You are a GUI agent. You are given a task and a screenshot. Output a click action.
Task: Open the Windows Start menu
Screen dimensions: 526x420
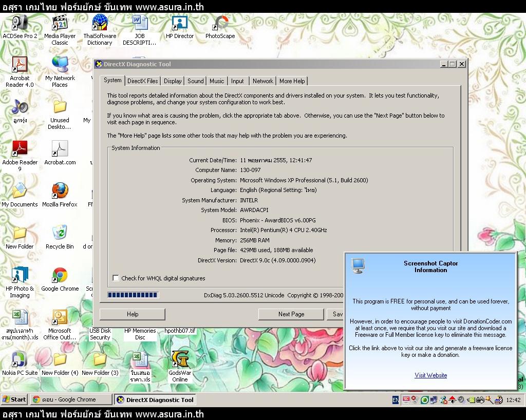click(x=14, y=399)
